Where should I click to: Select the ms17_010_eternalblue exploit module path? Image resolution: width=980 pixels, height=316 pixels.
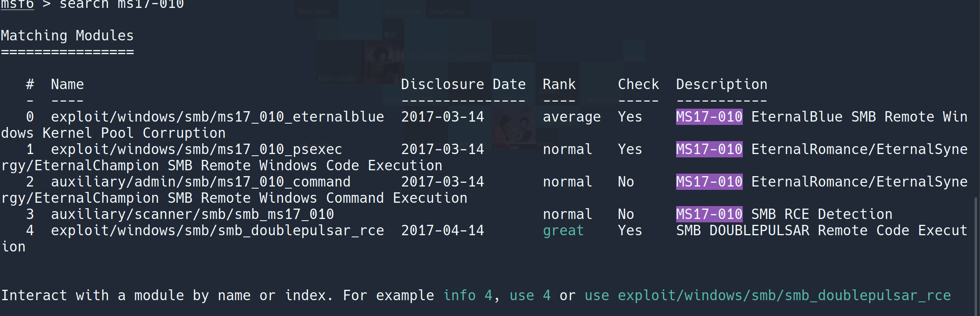click(217, 117)
